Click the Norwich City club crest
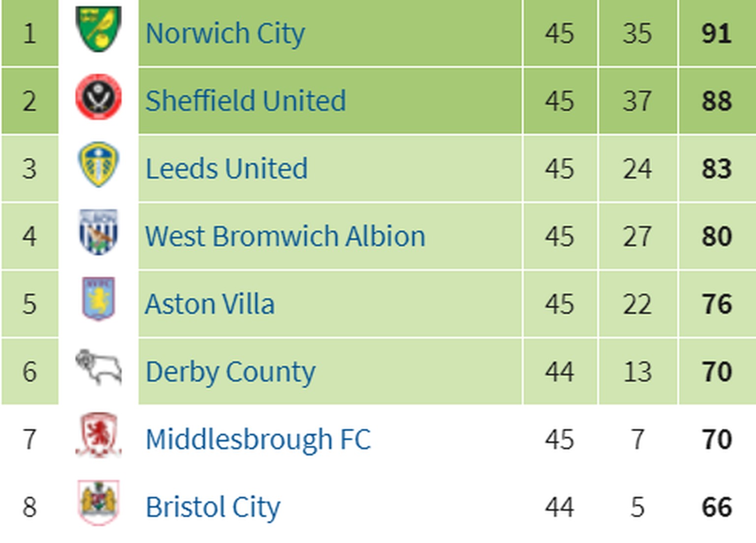This screenshot has height=543, width=756. click(x=98, y=29)
